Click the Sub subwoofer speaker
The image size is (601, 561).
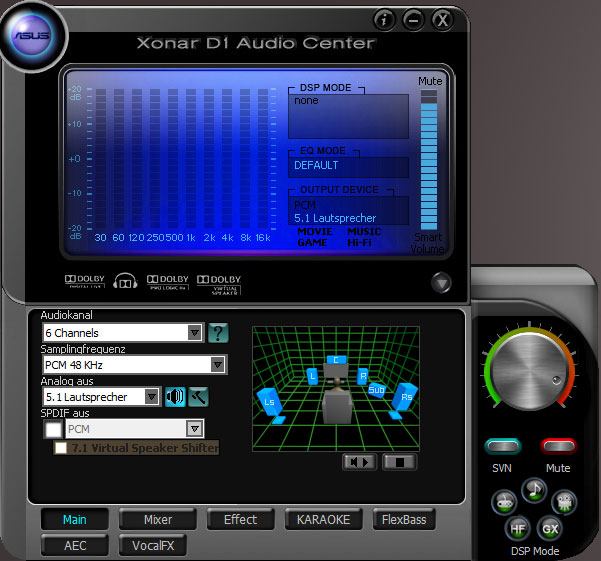pyautogui.click(x=376, y=390)
